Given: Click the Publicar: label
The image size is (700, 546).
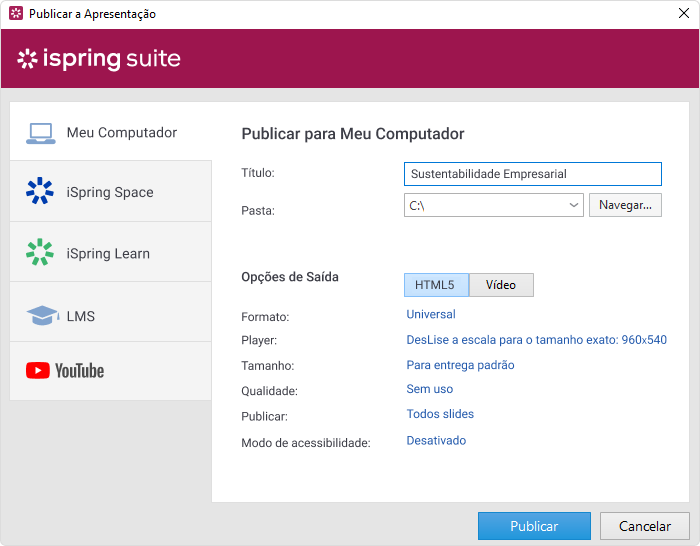Looking at the screenshot, I should coord(264,417).
